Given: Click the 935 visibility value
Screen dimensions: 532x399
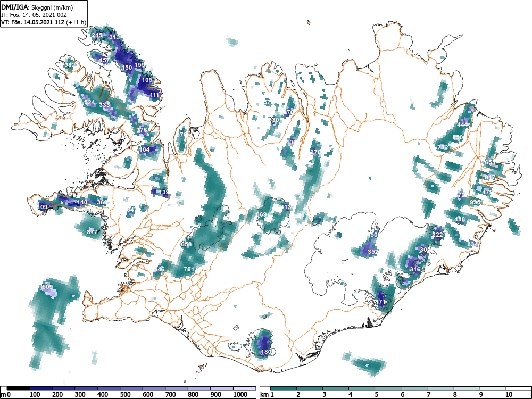Looking at the screenshot, I should point(475,202).
